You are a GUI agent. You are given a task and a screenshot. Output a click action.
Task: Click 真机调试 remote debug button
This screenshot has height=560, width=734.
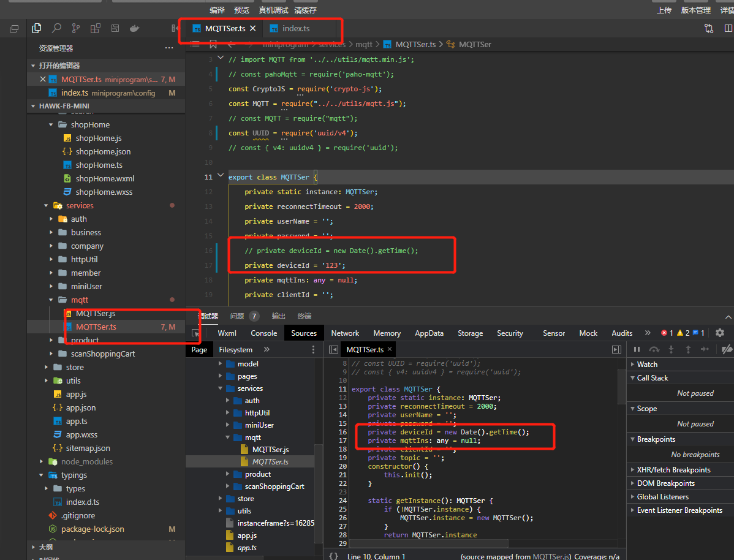coord(273,10)
